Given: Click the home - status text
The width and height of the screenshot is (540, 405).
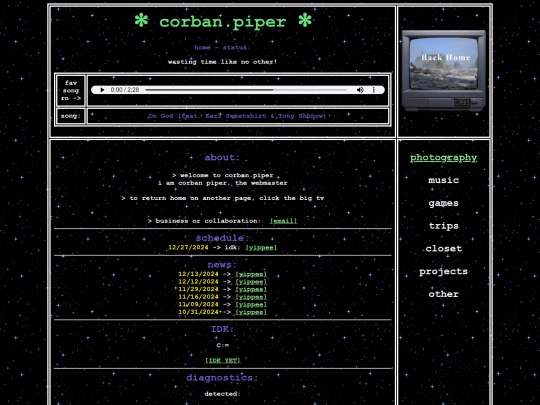Looking at the screenshot, I should point(222,48).
